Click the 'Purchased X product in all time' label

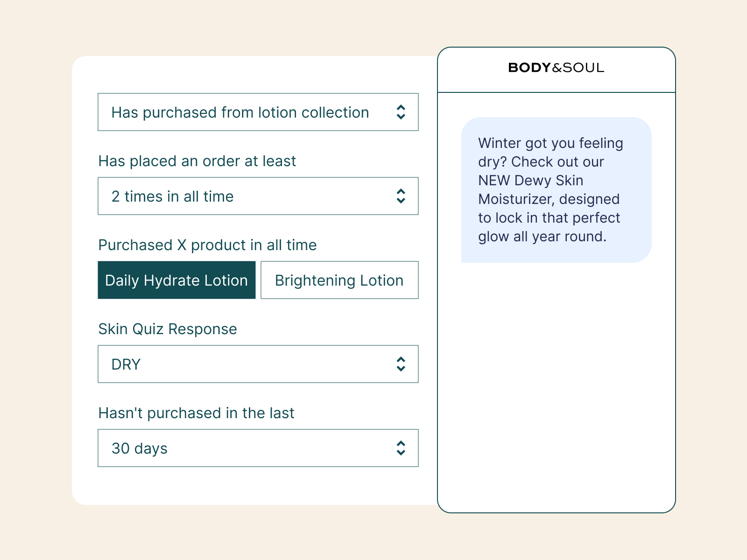pyautogui.click(x=207, y=245)
